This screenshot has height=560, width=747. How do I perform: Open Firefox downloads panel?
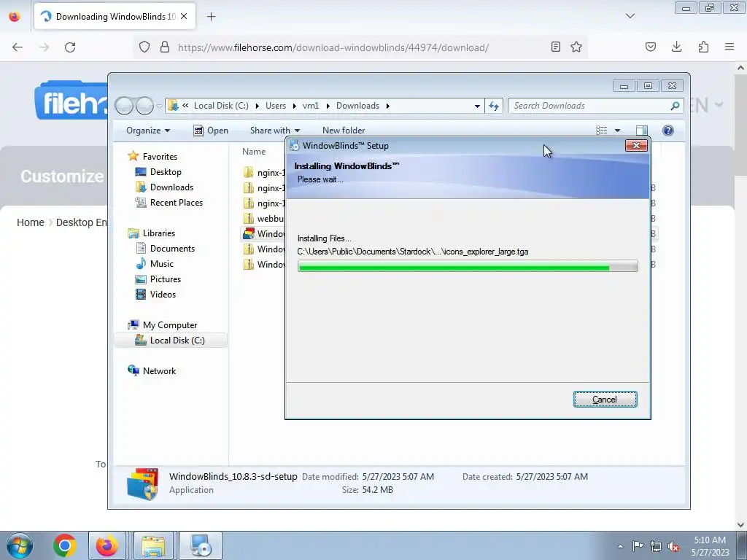(x=676, y=47)
